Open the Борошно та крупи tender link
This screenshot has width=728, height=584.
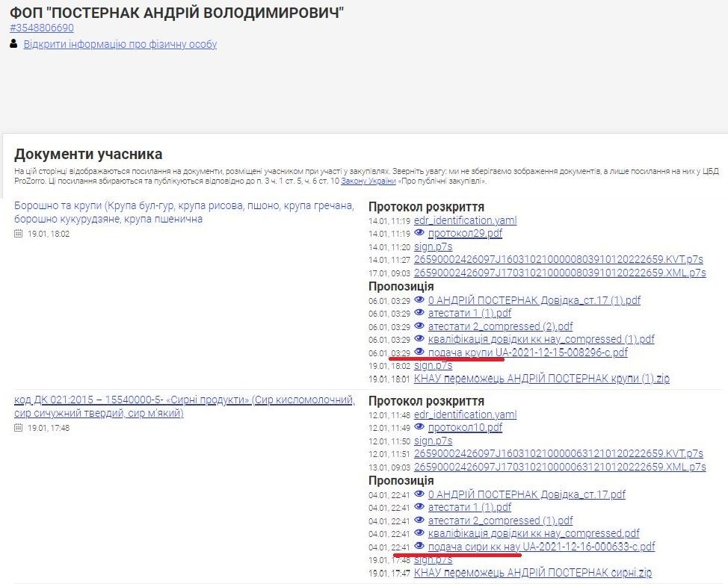click(x=184, y=212)
